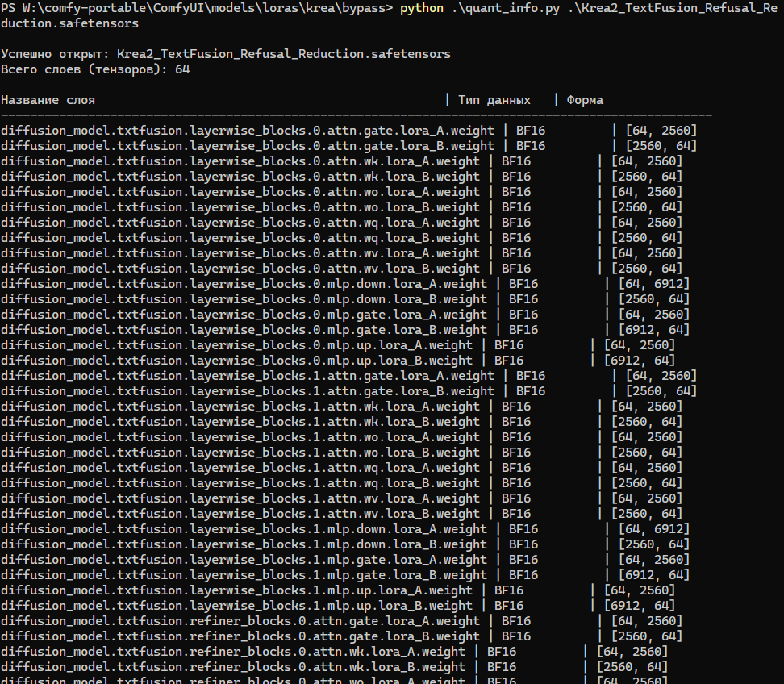Viewport: 784px width, 684px height.
Task: Click the python command word in the prompt
Action: pyautogui.click(x=422, y=9)
